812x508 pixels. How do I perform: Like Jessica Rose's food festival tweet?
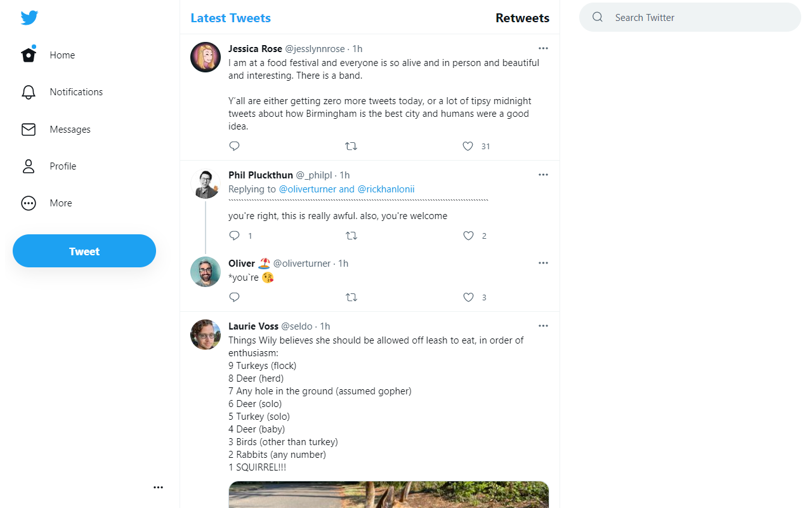[468, 146]
